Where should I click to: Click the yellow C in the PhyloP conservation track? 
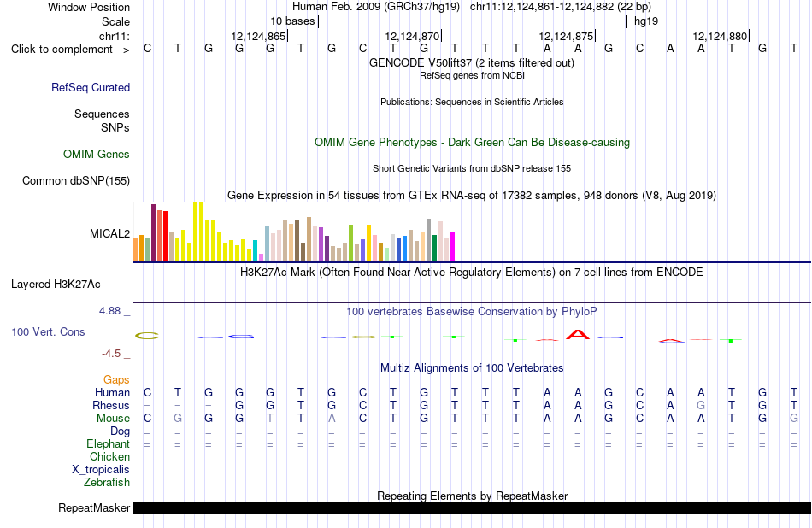(147, 336)
